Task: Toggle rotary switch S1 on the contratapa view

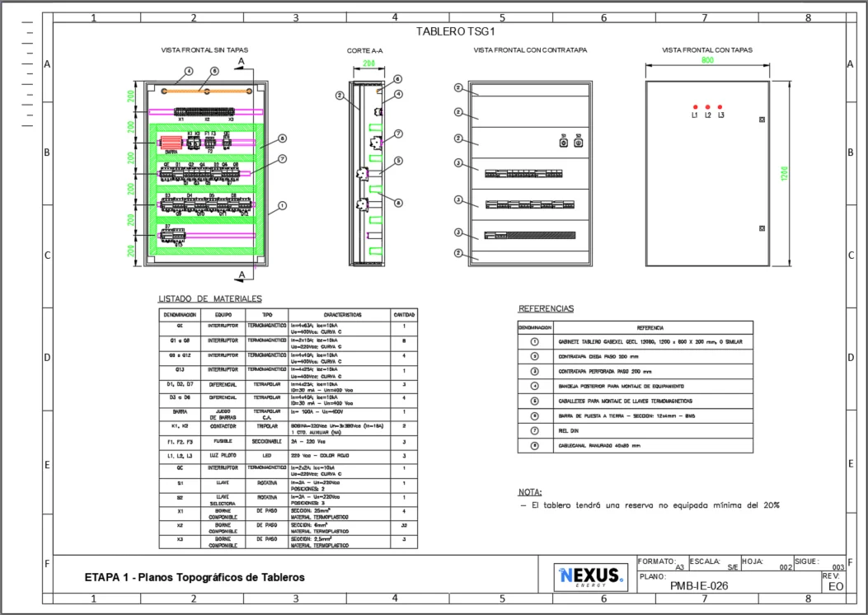Action: pyautogui.click(x=564, y=143)
